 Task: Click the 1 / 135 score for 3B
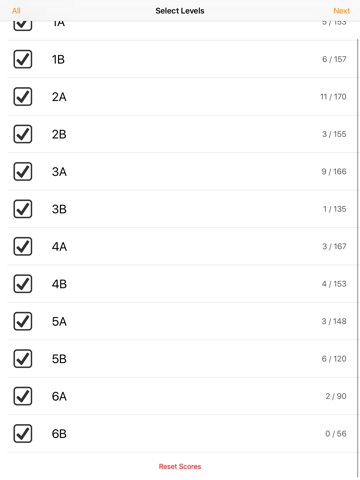(x=334, y=209)
